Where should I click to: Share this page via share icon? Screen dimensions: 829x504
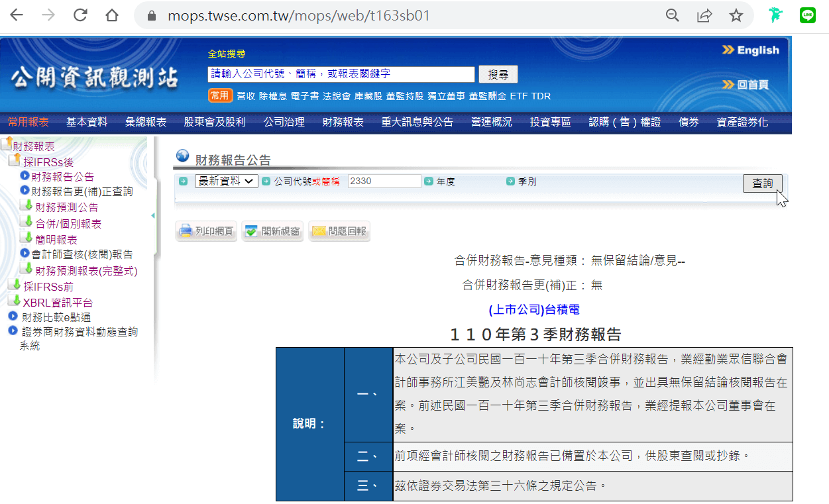[704, 15]
